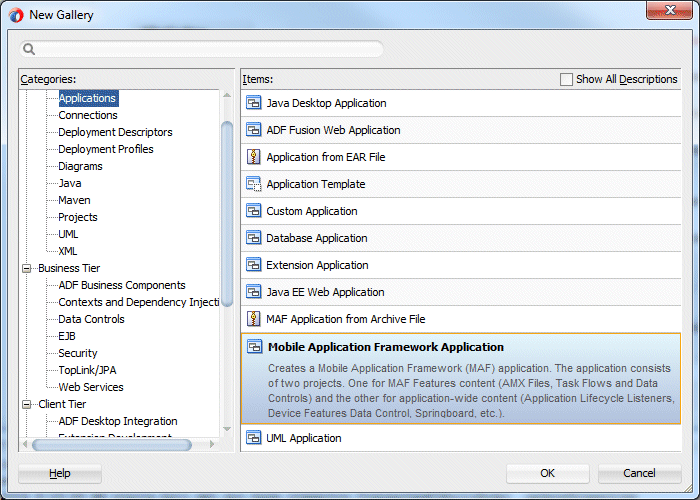Collapse the Client Tier tree node

(x=27, y=404)
